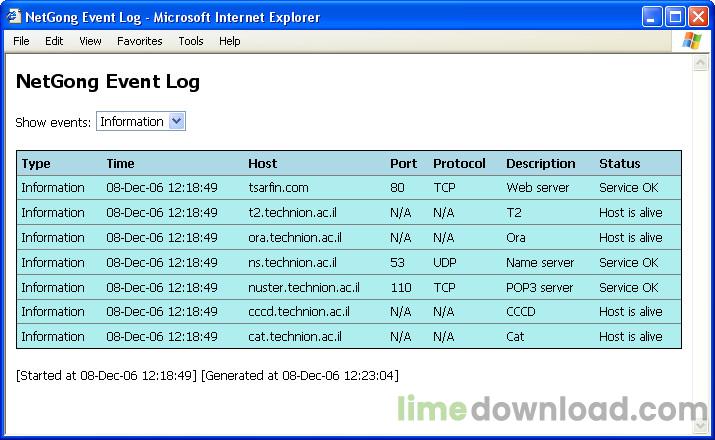Click Host is alive status for CCCD
This screenshot has width=715, height=440.
[631, 312]
